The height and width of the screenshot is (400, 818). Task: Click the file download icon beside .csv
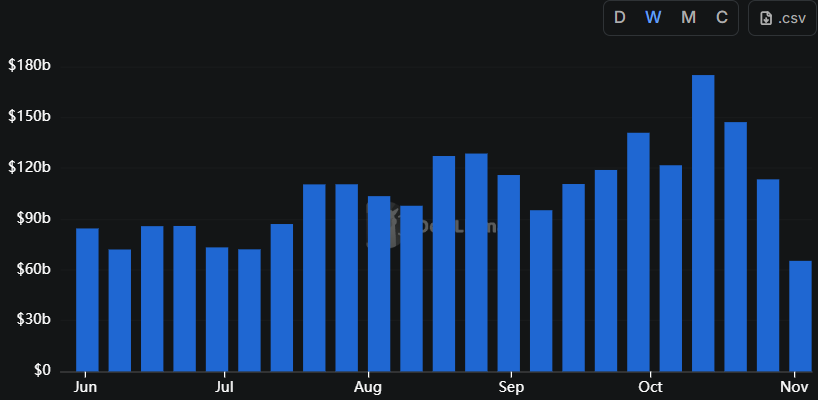(x=766, y=18)
